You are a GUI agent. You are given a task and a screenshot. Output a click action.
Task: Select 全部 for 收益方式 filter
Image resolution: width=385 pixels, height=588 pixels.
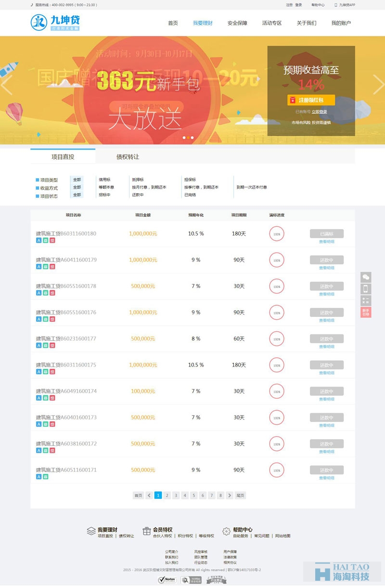click(77, 187)
